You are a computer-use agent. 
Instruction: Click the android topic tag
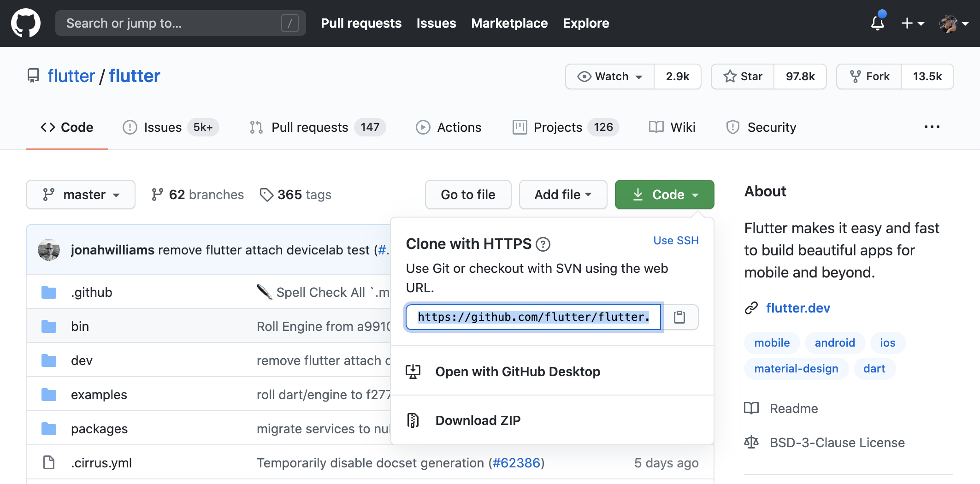click(x=835, y=343)
